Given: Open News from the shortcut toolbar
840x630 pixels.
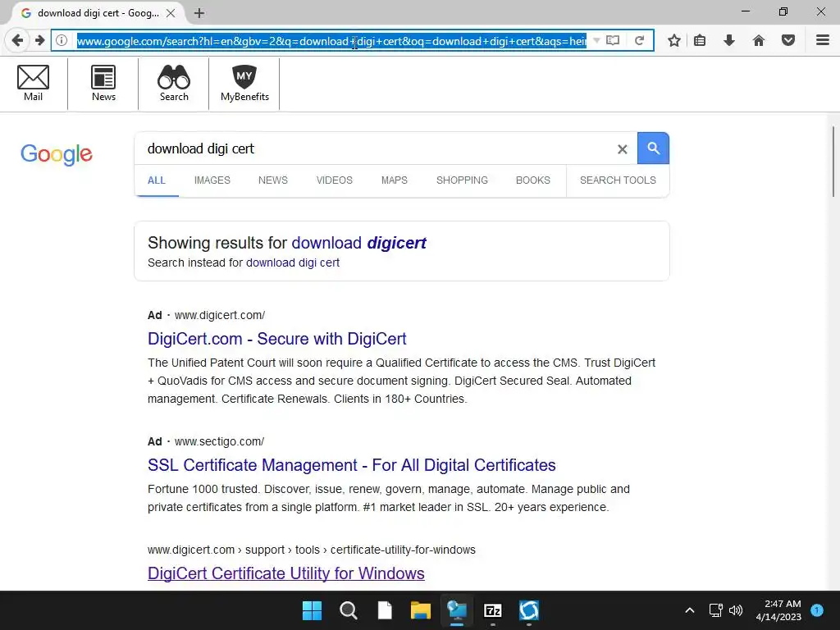Looking at the screenshot, I should coord(103,83).
